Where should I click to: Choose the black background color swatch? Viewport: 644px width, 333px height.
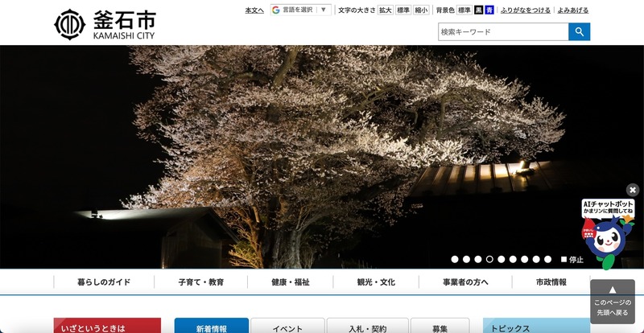(479, 10)
